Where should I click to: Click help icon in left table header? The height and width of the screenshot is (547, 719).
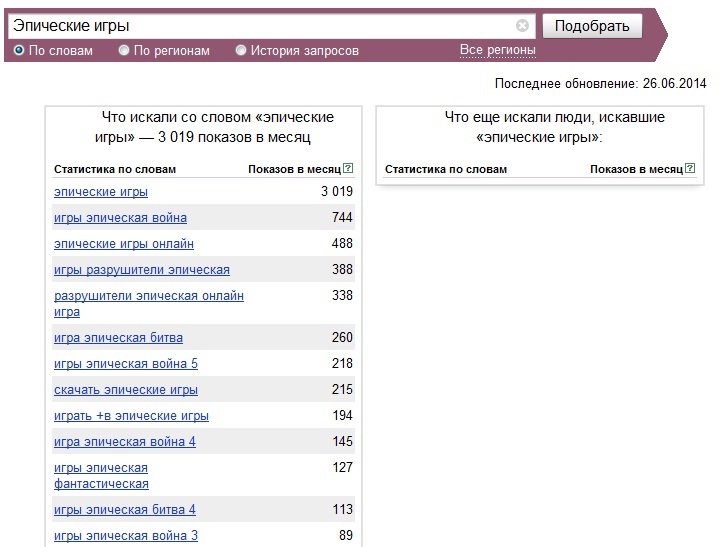(x=348, y=168)
